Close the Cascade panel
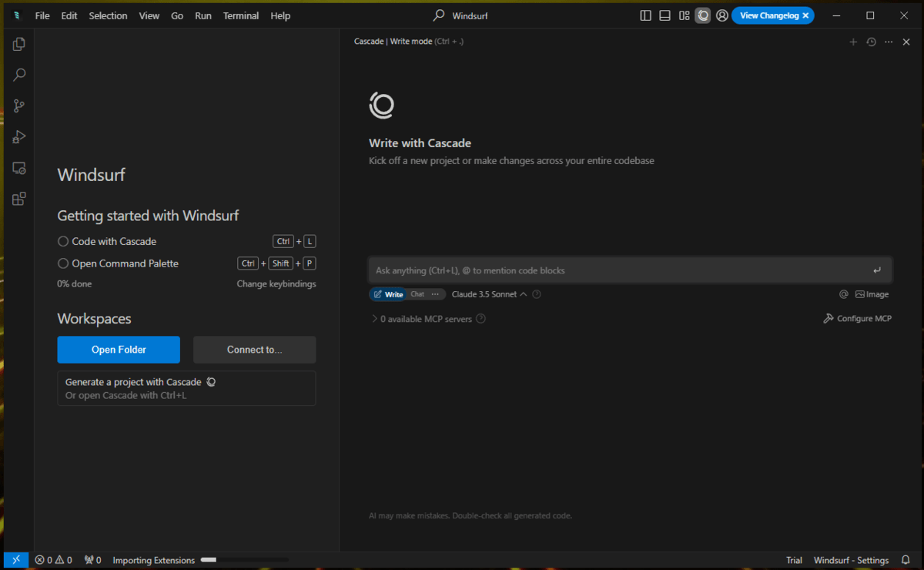Image resolution: width=924 pixels, height=570 pixels. pyautogui.click(x=906, y=42)
